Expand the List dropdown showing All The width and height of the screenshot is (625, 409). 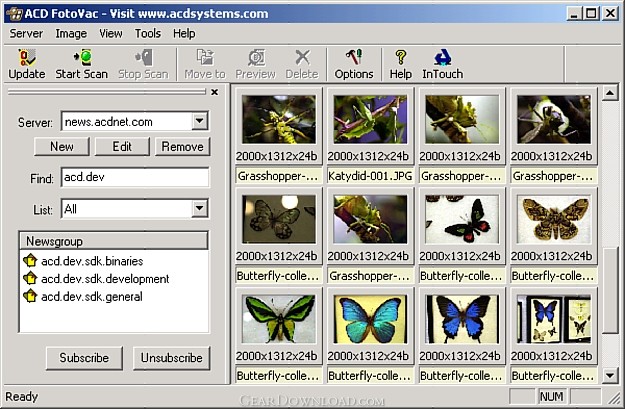[199, 208]
